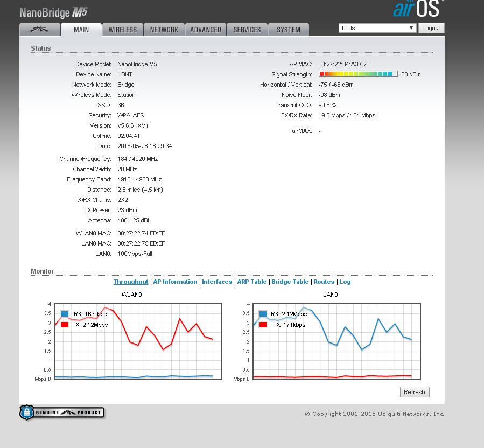Click the Signal Strength bar
The width and height of the screenshot is (484, 448).
[x=358, y=74]
